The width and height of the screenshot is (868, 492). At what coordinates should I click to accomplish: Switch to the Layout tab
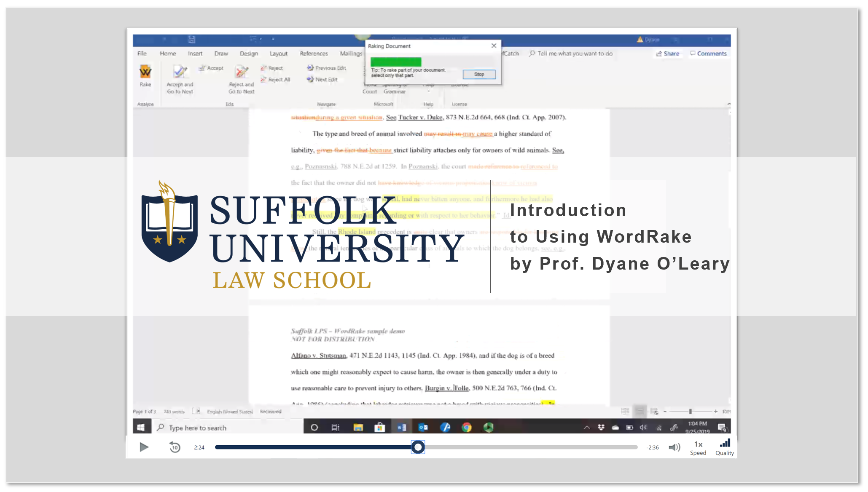coord(279,53)
